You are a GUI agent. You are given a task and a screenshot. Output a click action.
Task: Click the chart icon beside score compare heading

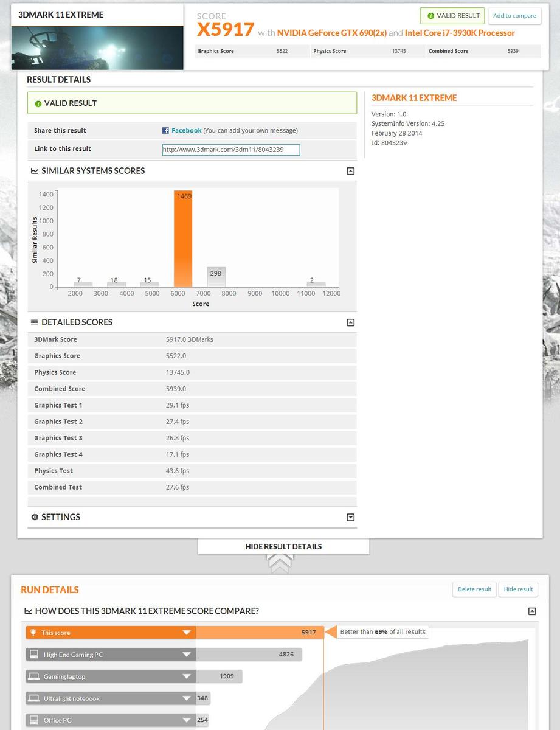[x=28, y=611]
